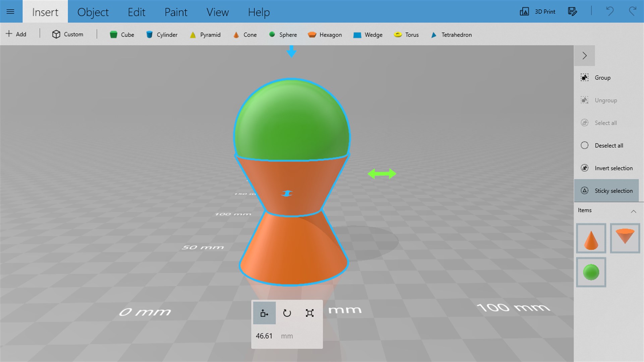
Task: Click the Group button
Action: point(602,77)
